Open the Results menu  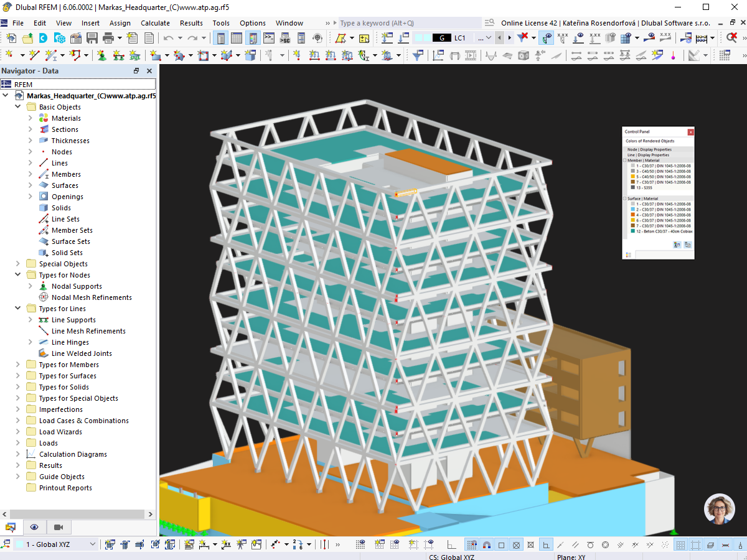coord(191,23)
